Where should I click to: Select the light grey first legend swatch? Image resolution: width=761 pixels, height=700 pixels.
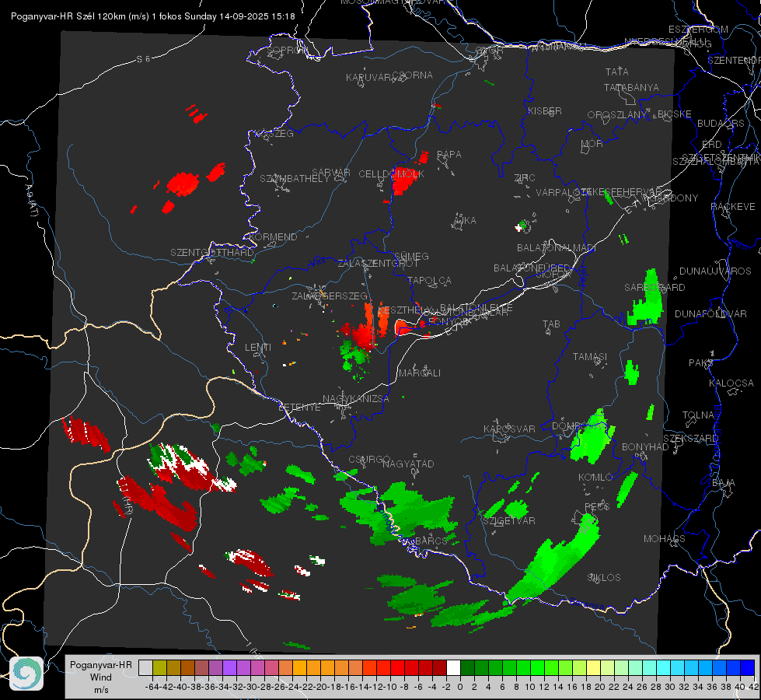(145, 667)
